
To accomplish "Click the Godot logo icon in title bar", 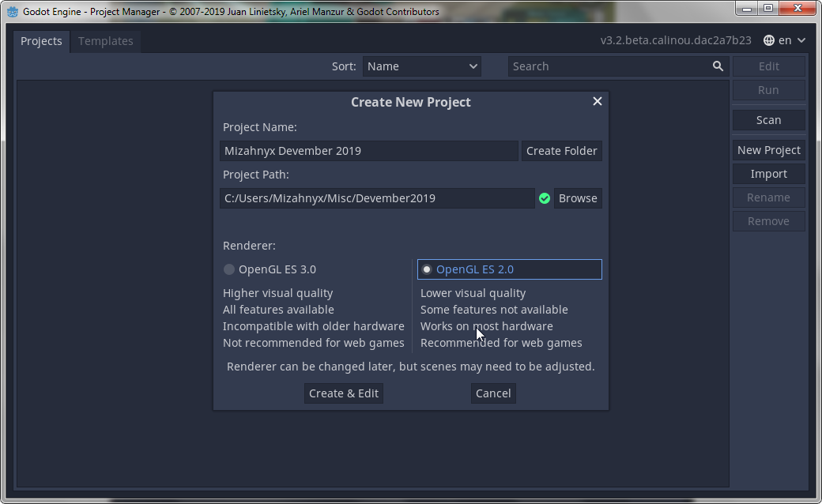I will point(12,12).
